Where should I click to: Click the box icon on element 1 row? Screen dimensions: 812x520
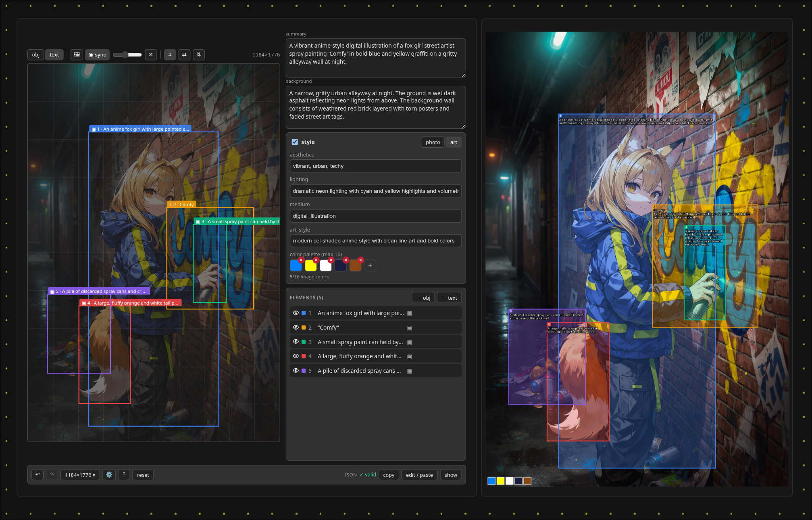tap(410, 313)
